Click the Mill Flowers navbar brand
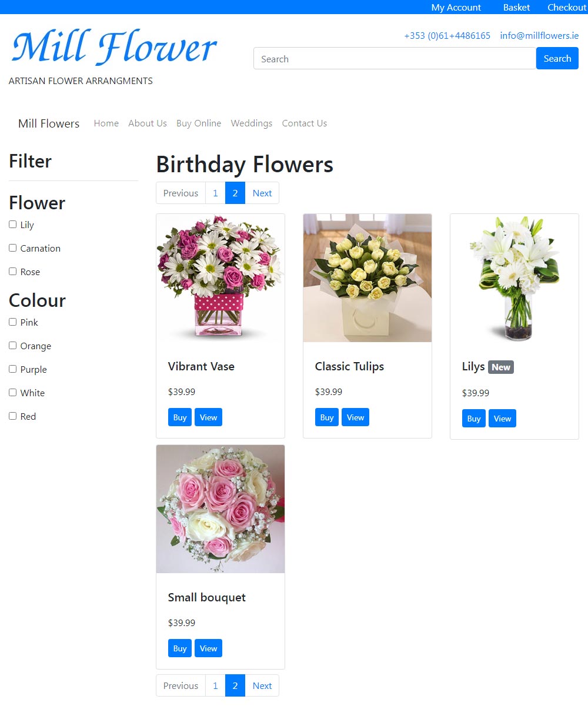The width and height of the screenshot is (588, 706). [49, 123]
